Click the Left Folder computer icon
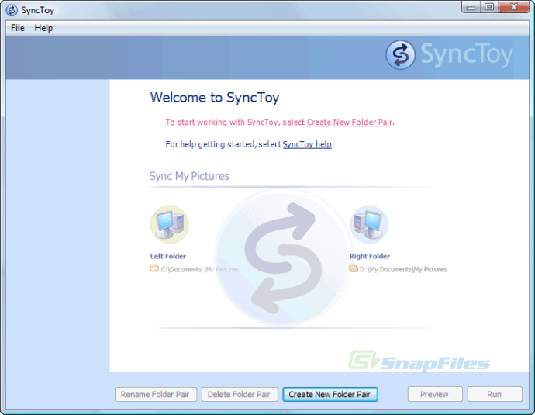This screenshot has height=415, width=535. point(170,225)
